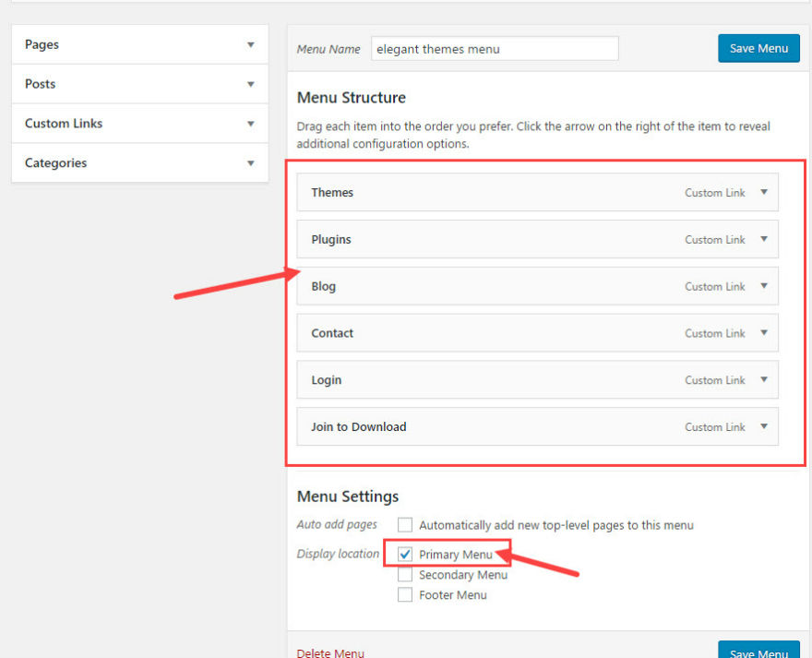Expand the Pages accordion arrow
812x658 pixels.
coord(250,45)
